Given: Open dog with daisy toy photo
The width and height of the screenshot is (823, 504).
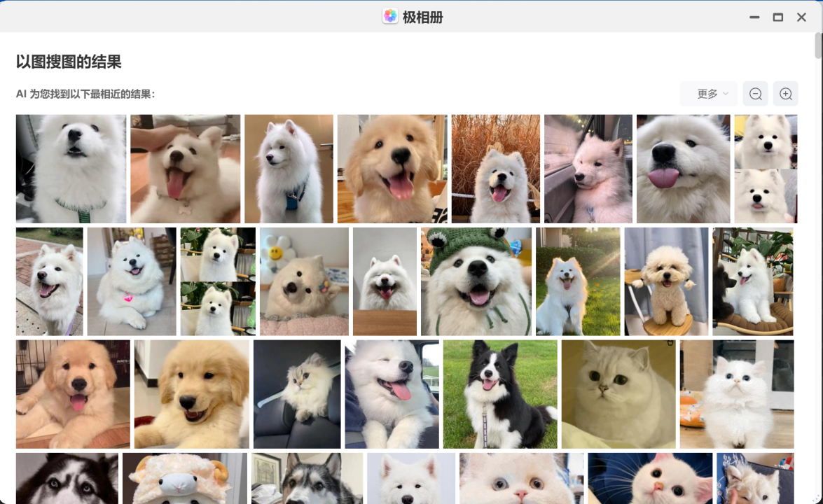Looking at the screenshot, I should tap(305, 281).
